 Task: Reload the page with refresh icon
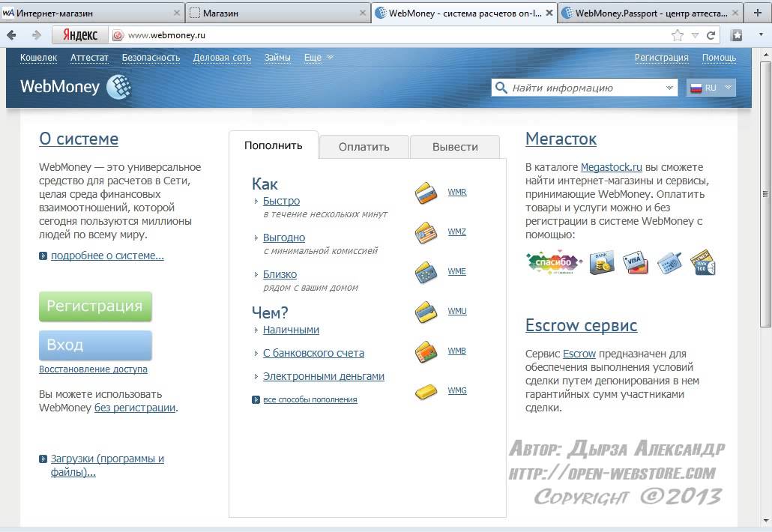pyautogui.click(x=711, y=35)
